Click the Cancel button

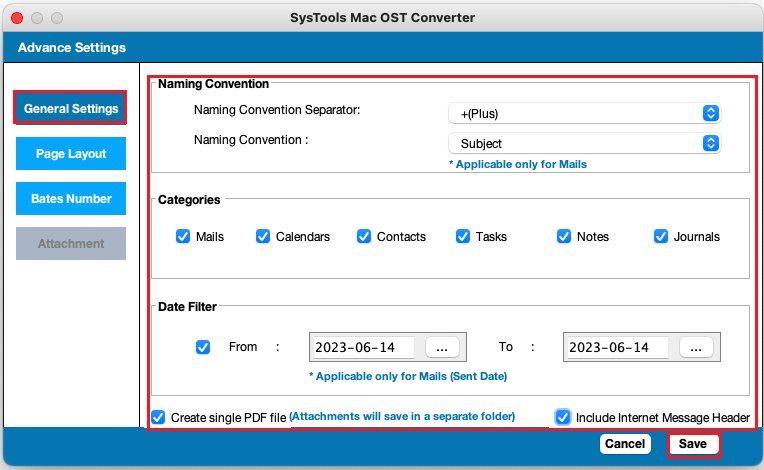[x=625, y=444]
